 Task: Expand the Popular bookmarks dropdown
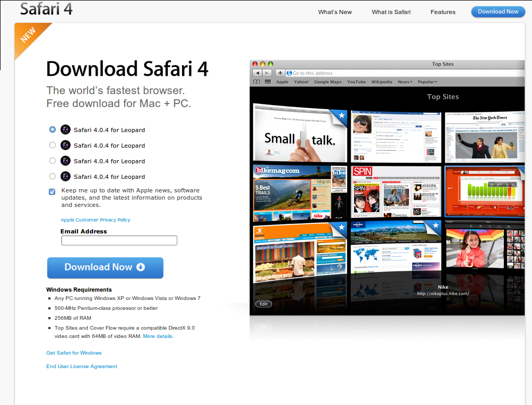[x=427, y=82]
